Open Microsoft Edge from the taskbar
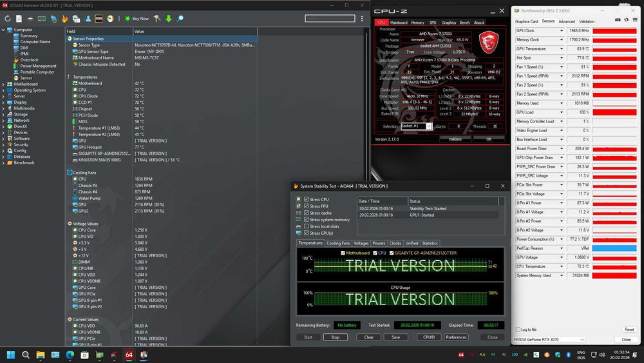Image resolution: width=644 pixels, height=363 pixels. tap(70, 355)
